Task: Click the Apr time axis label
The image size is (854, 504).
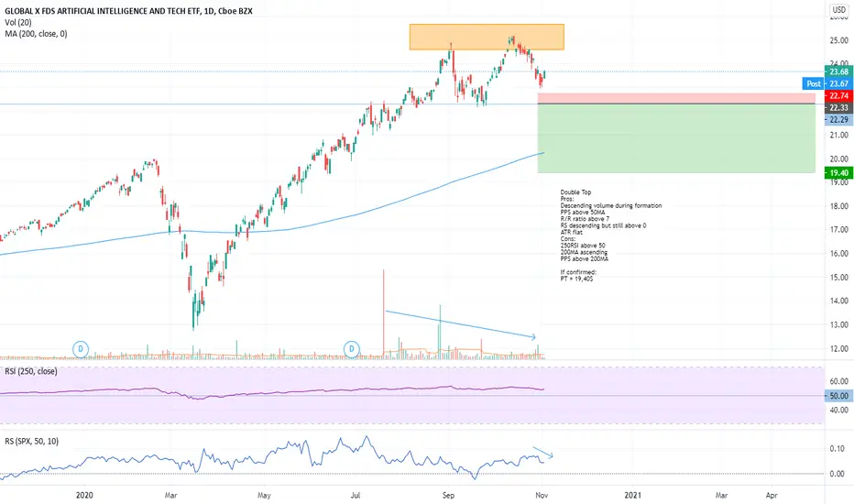Action: [772, 495]
